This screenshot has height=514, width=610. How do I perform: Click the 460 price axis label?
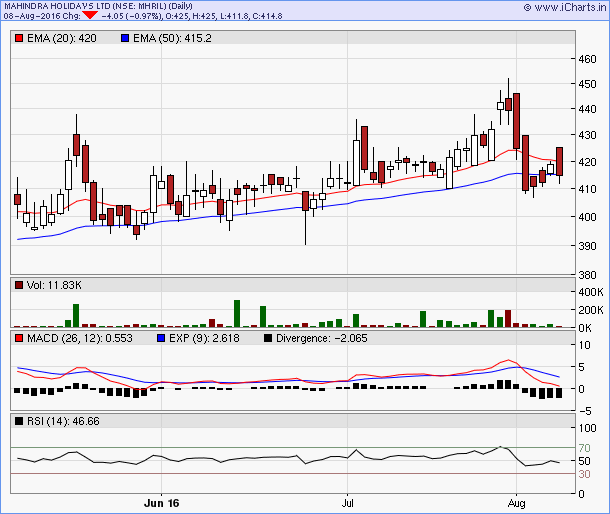587,59
